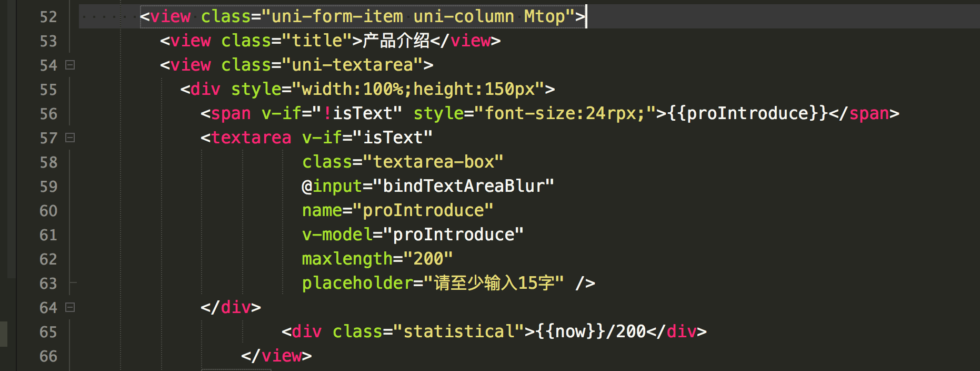Collapse the code fold at line 54
The image size is (980, 371).
coord(70,65)
